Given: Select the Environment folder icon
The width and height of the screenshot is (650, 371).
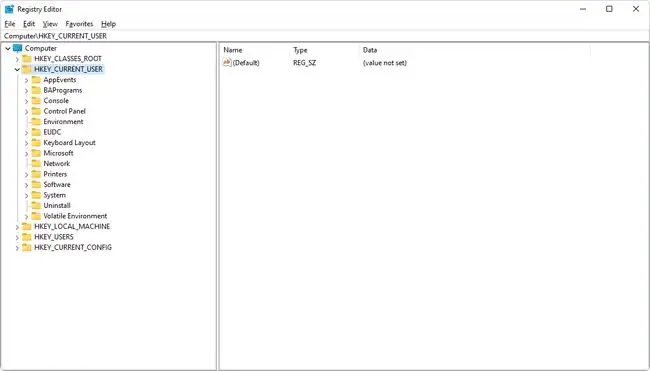Looking at the screenshot, I should click(x=36, y=121).
